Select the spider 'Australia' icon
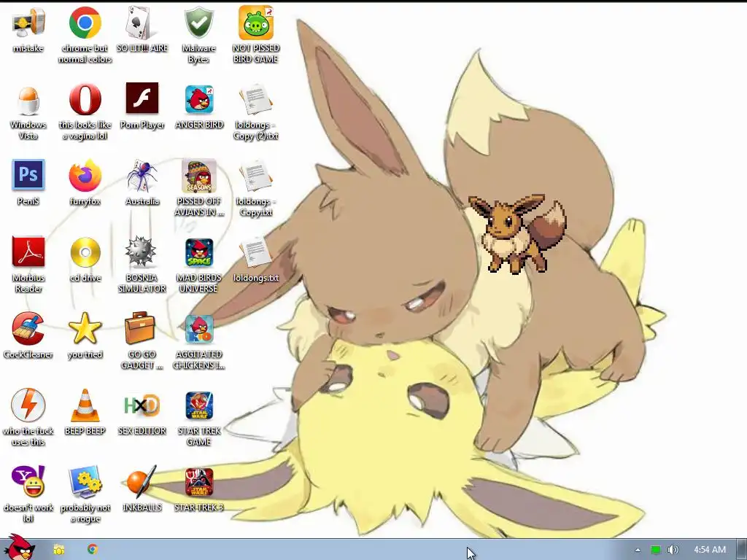The image size is (747, 560). [142, 176]
